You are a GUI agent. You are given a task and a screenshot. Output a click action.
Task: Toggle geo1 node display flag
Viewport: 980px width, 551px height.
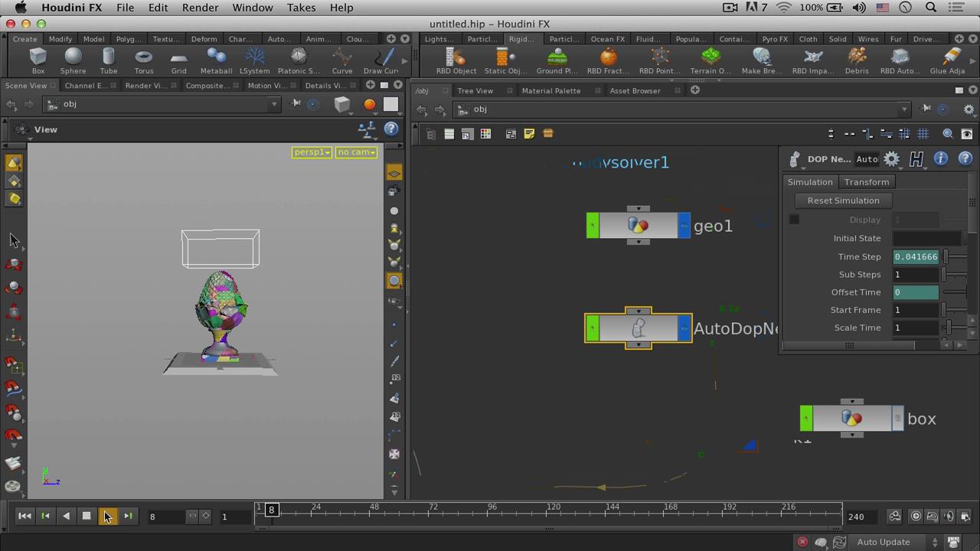(684, 226)
